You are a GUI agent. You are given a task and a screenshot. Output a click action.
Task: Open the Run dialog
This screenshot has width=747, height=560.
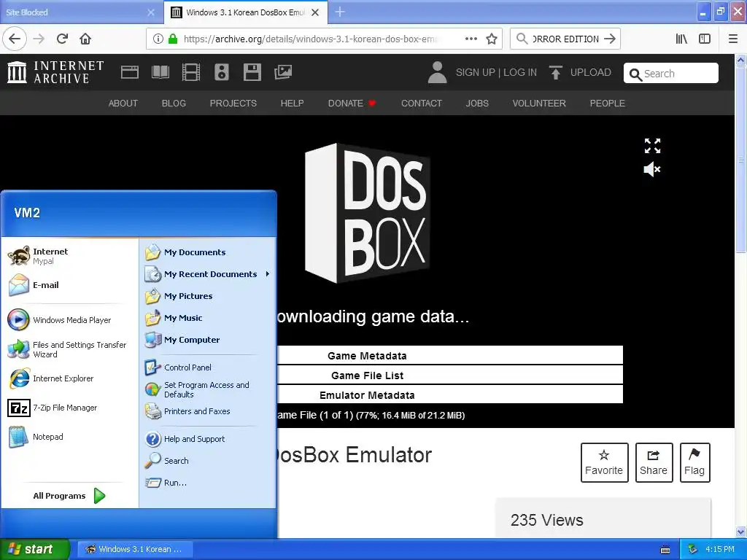208,483
